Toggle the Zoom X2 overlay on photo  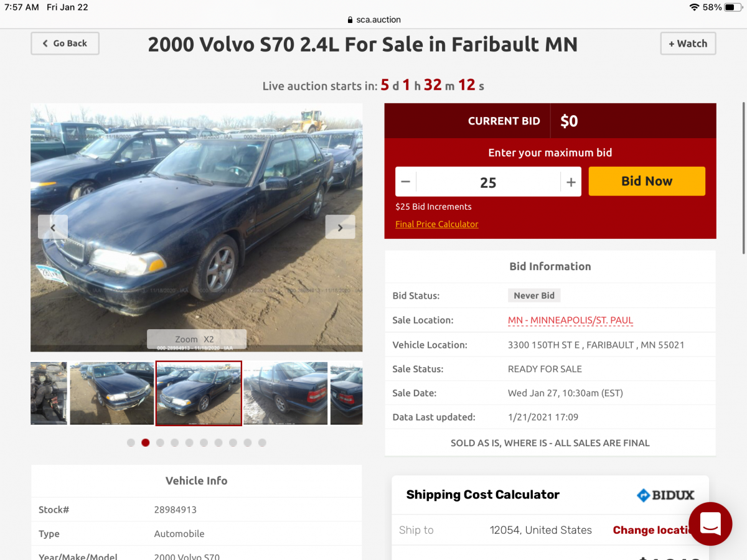pos(196,339)
